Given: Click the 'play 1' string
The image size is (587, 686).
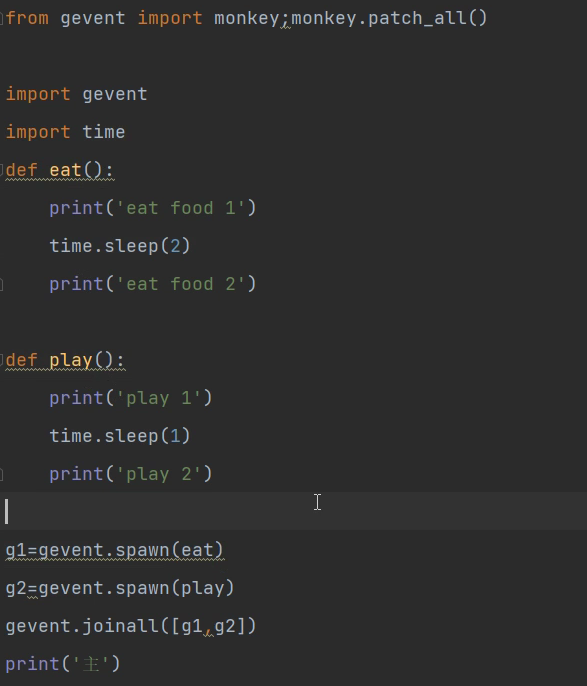Looking at the screenshot, I should pos(159,398).
